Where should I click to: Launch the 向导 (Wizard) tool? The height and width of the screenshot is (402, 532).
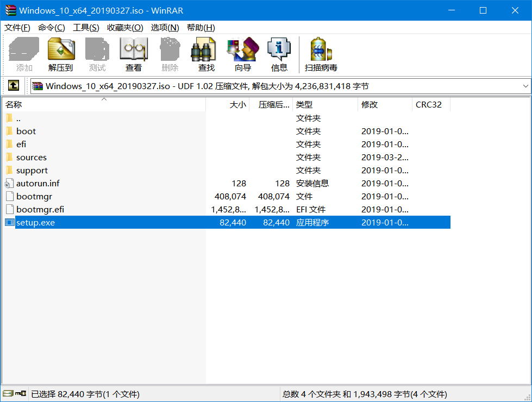(243, 54)
